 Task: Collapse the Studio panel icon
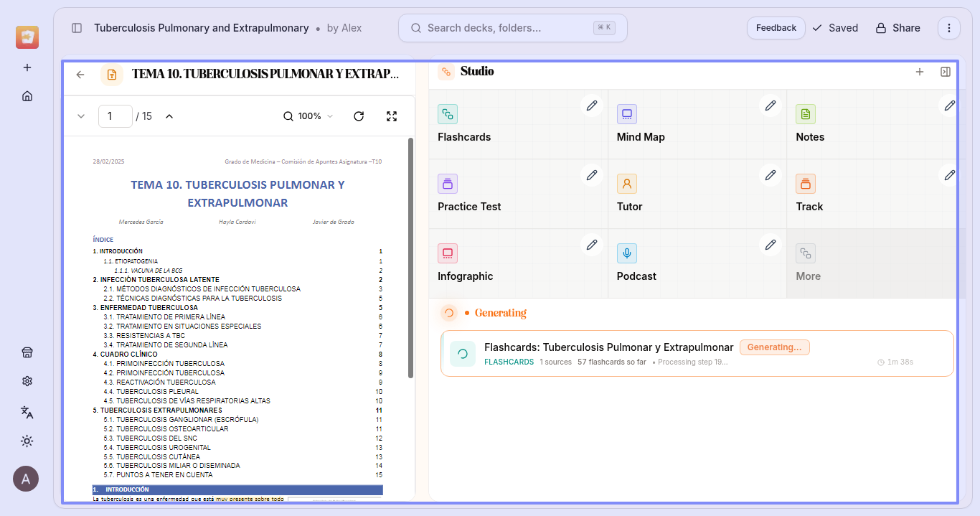(x=946, y=72)
